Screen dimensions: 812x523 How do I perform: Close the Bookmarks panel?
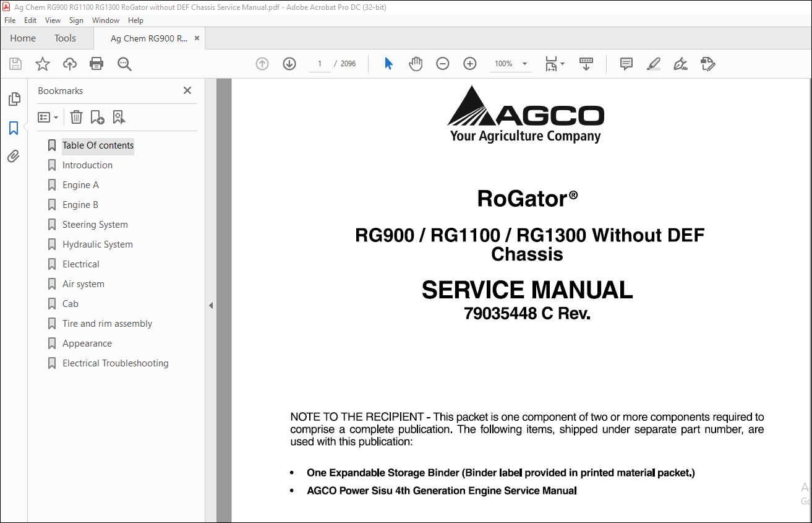pos(187,90)
